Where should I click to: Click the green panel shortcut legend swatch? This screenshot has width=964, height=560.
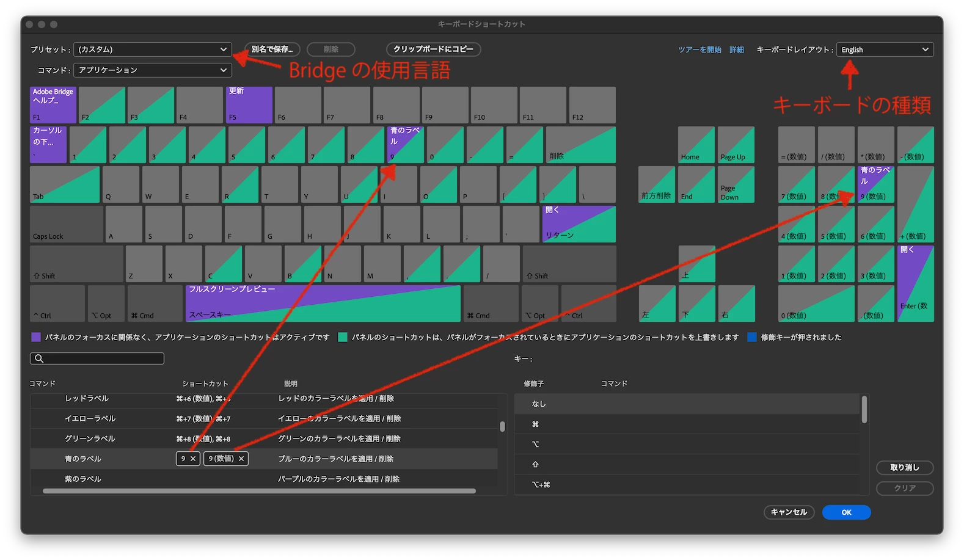343,337
